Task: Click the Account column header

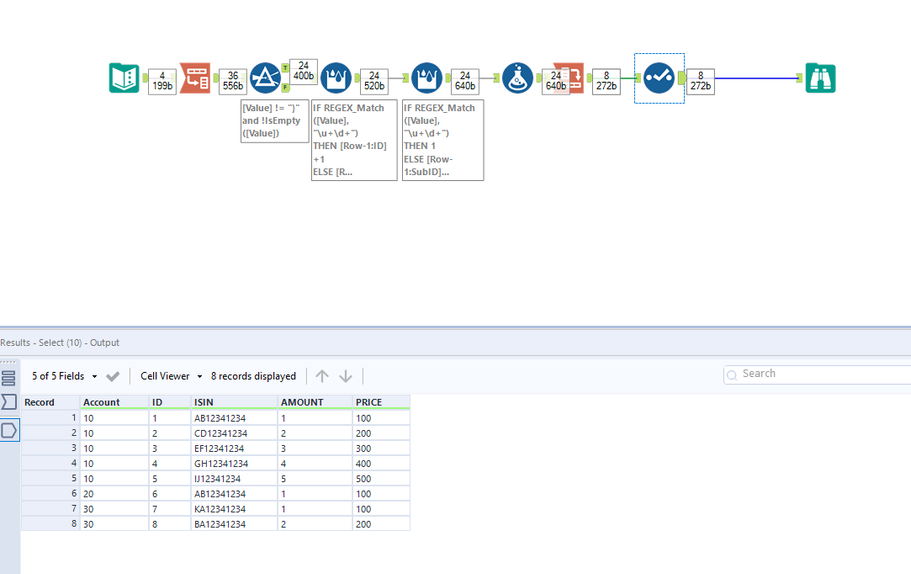Action: point(114,402)
